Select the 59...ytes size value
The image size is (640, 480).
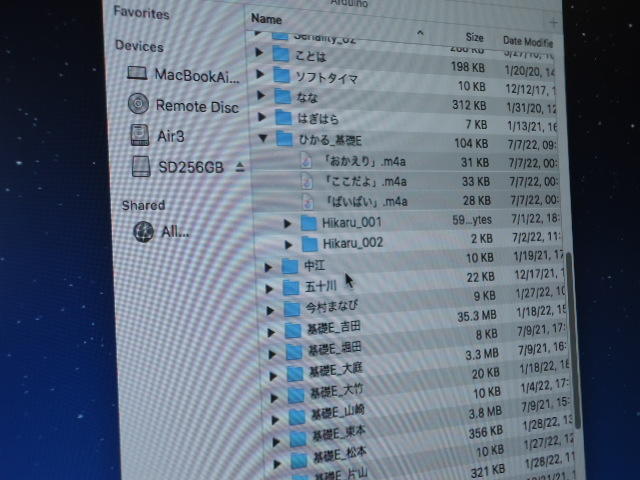point(472,220)
